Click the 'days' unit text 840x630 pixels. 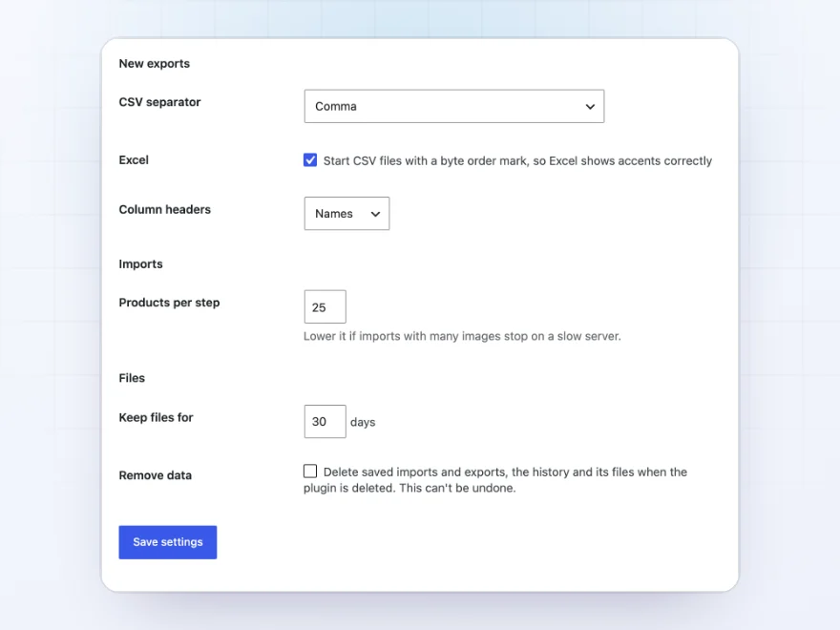point(363,422)
